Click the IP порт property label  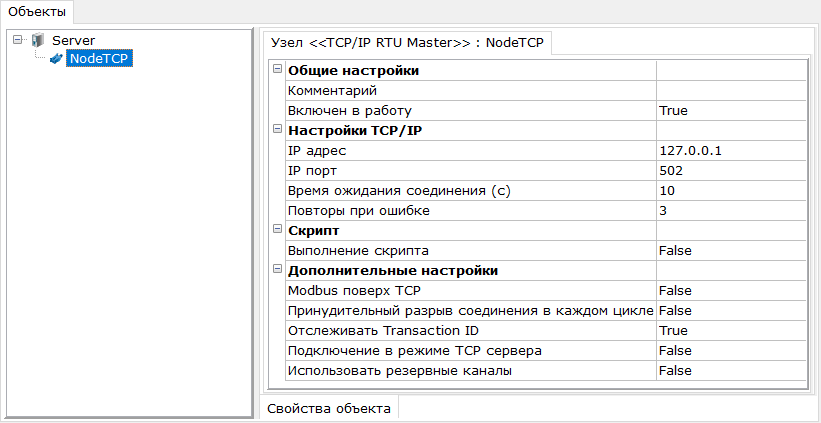pyautogui.click(x=315, y=171)
